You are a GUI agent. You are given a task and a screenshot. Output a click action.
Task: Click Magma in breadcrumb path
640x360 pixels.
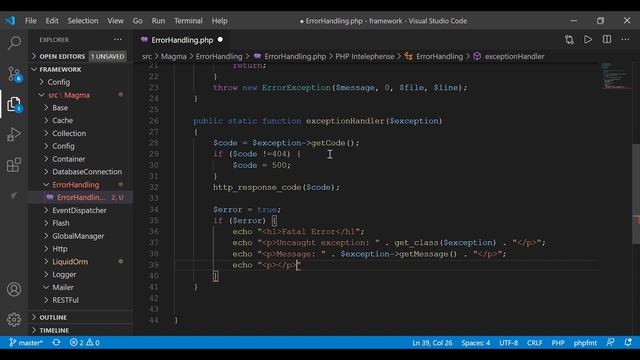pos(173,56)
